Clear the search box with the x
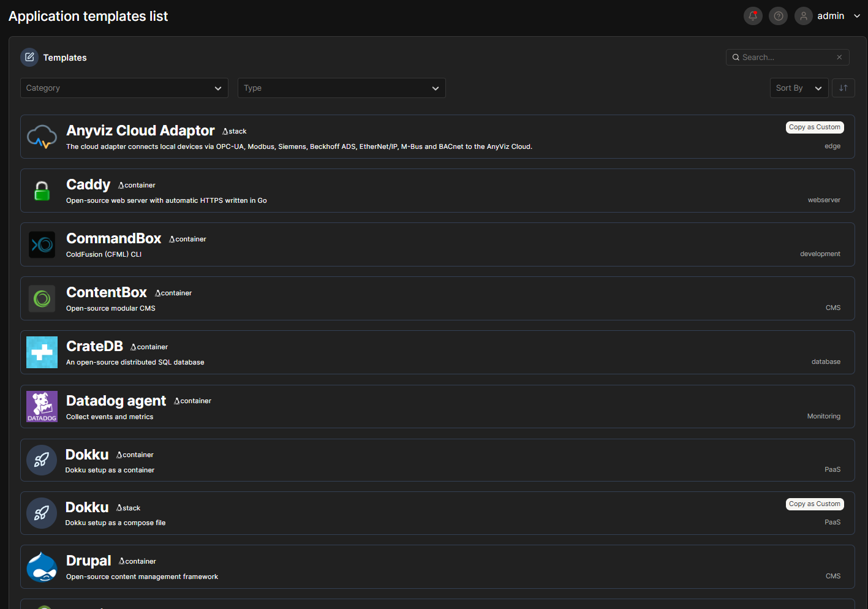868x609 pixels. tap(839, 58)
